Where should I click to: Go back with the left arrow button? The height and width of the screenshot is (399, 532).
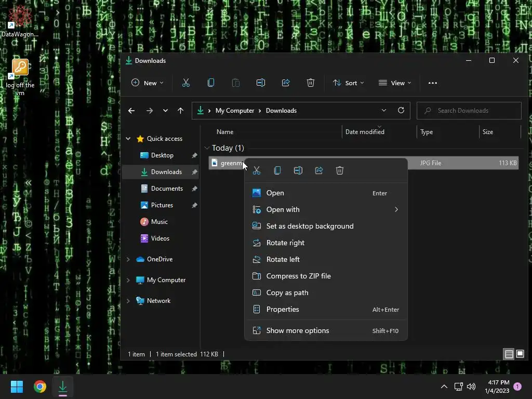(131, 111)
